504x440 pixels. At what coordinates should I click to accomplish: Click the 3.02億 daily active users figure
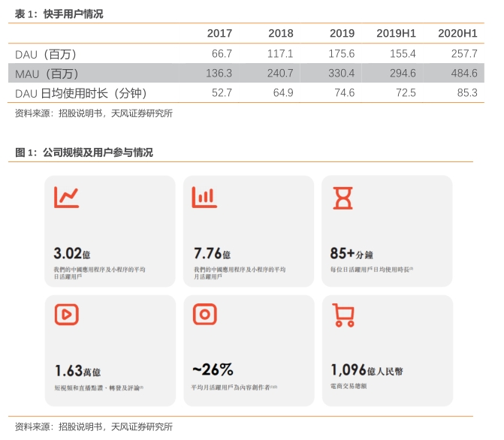tap(71, 253)
